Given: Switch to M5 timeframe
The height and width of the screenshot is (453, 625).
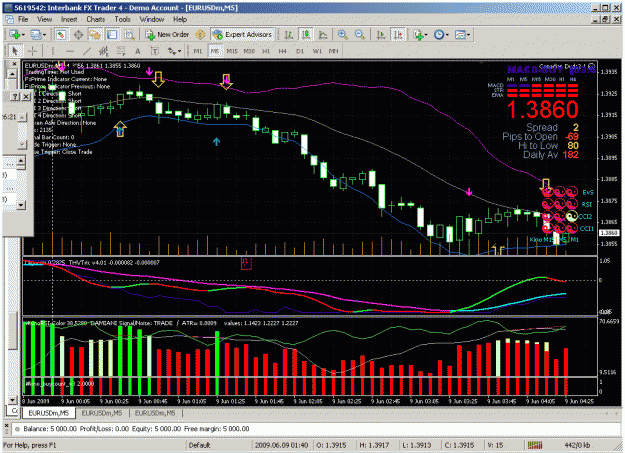Looking at the screenshot, I should [x=215, y=51].
